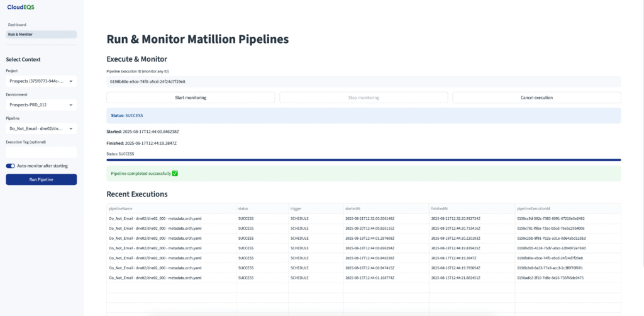Select execution ID starting 0198b2e8 cell
The height and width of the screenshot is (316, 644).
pyautogui.click(x=568, y=268)
